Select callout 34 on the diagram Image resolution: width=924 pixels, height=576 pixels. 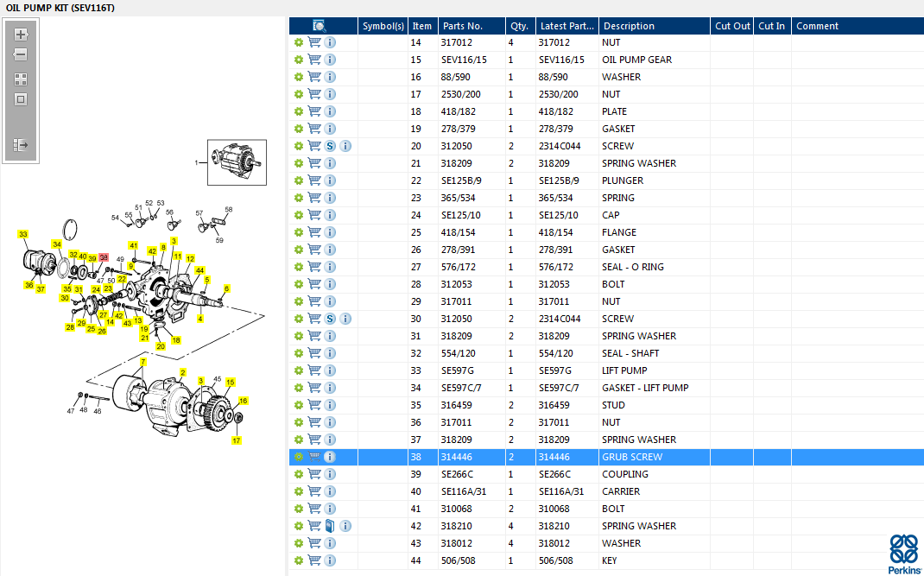coord(57,244)
